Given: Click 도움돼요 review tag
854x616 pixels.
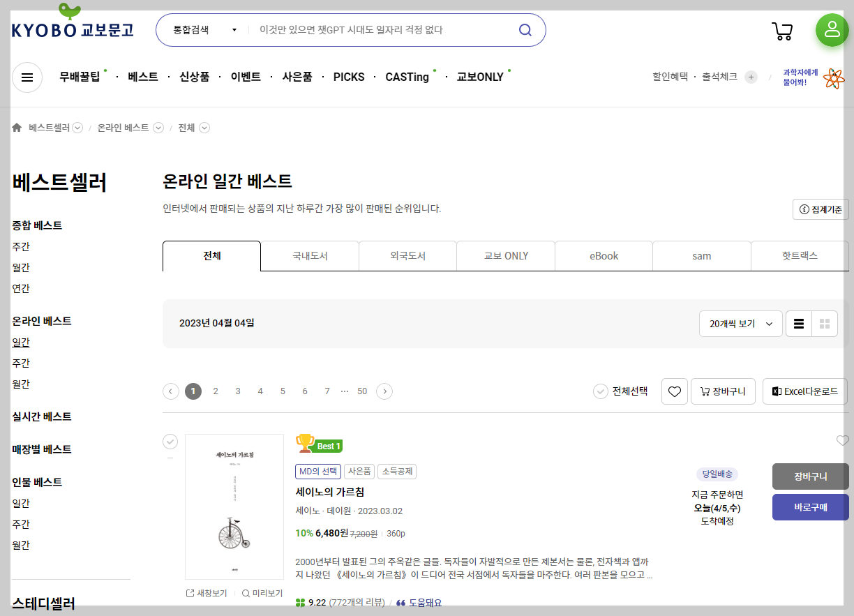Looking at the screenshot, I should [419, 603].
